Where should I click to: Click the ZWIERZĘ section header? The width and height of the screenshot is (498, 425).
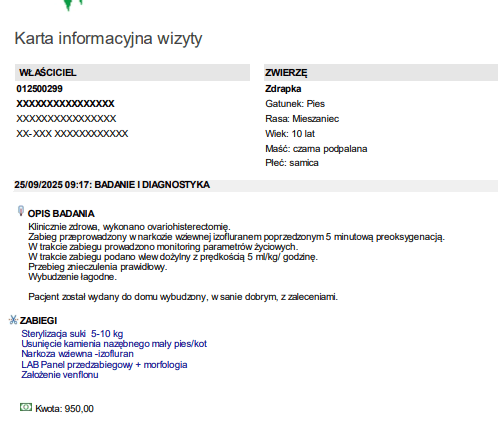coord(381,72)
